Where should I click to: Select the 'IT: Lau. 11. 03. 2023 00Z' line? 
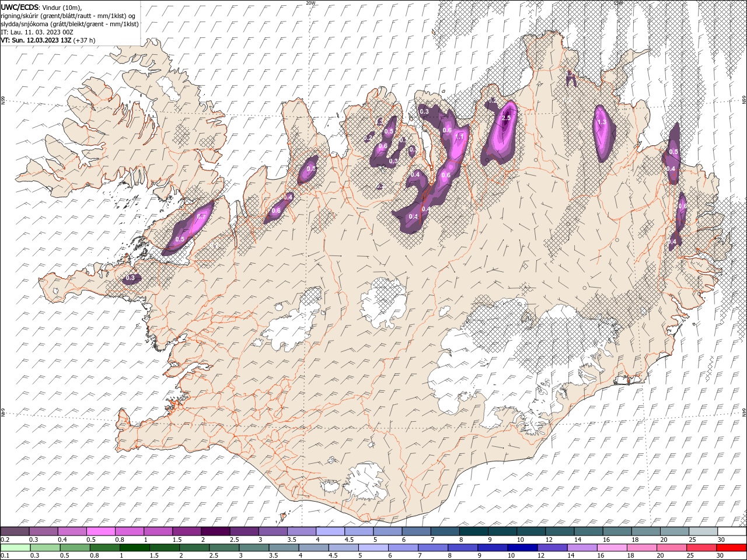36,32
